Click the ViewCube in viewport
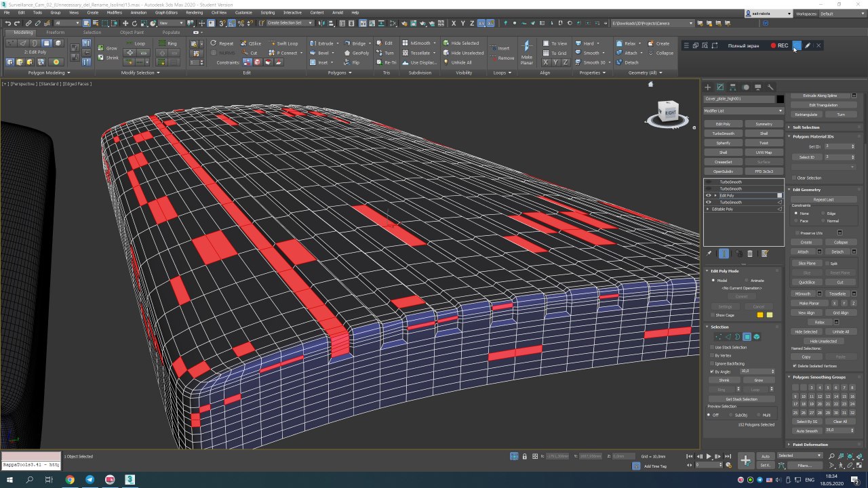This screenshot has width=868, height=488. coord(669,113)
